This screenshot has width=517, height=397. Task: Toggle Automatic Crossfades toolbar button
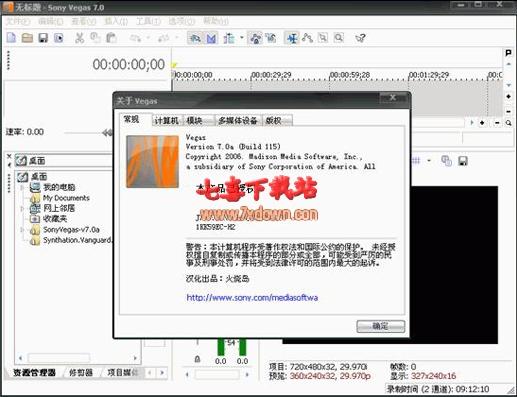click(211, 38)
